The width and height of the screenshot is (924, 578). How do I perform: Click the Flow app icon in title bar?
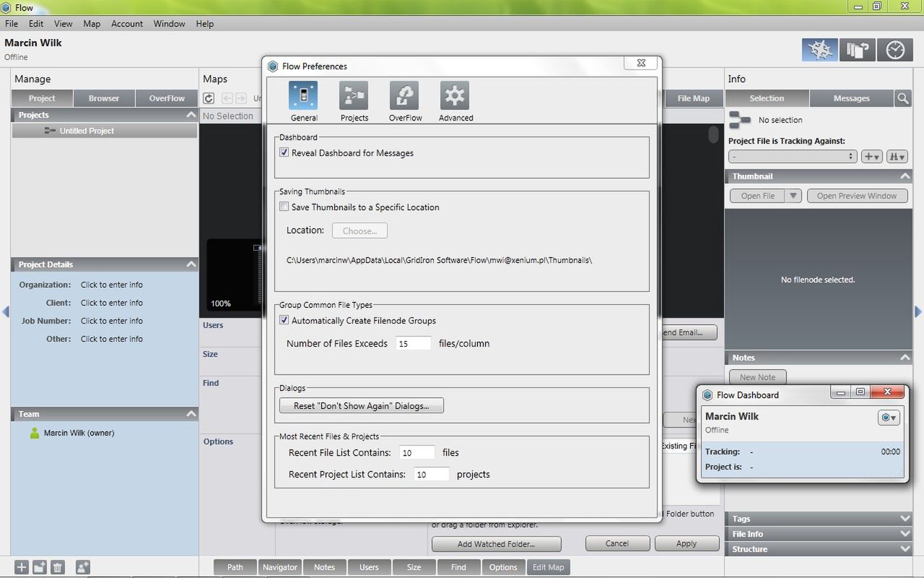coord(6,7)
